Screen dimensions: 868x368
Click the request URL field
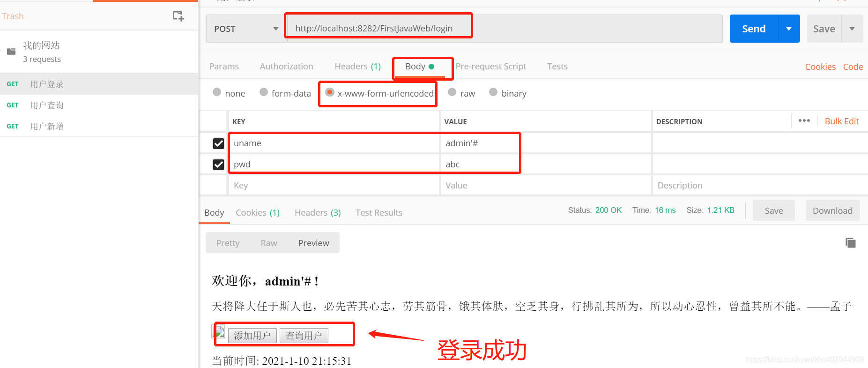point(505,29)
